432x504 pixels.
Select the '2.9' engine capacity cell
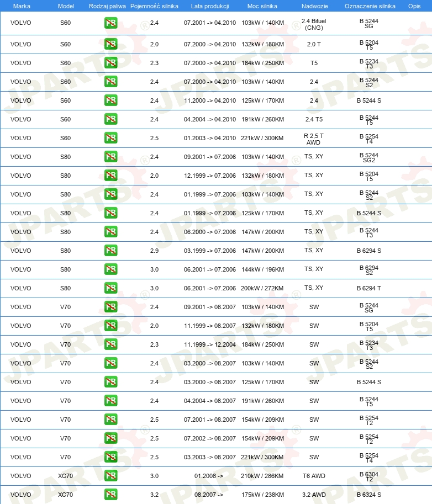(154, 251)
